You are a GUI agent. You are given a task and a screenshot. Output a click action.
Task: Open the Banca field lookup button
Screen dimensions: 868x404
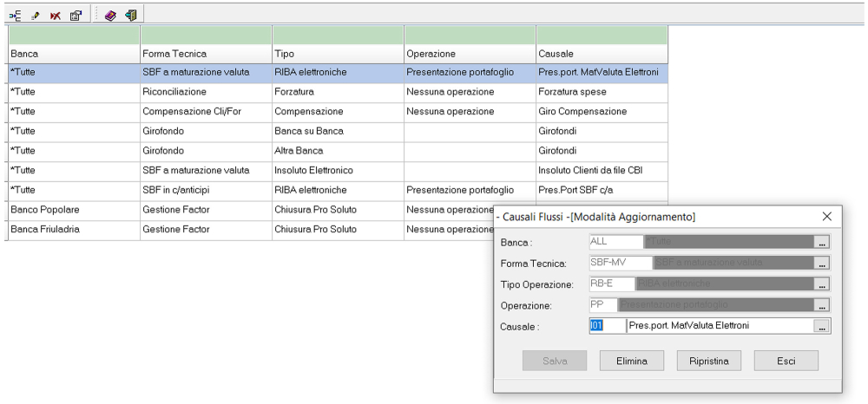coord(822,242)
